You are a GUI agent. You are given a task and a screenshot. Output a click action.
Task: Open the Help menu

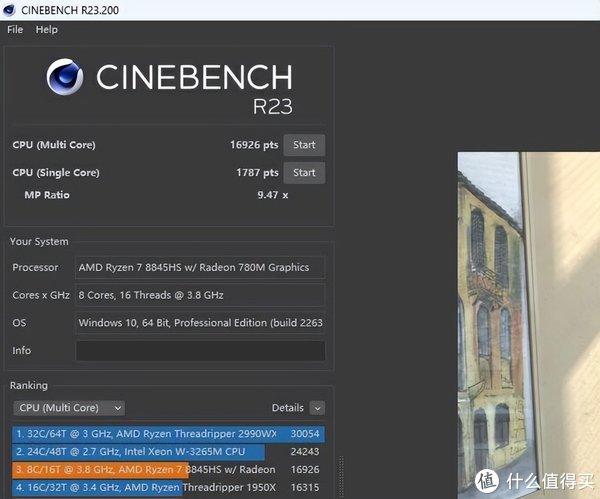[47, 29]
